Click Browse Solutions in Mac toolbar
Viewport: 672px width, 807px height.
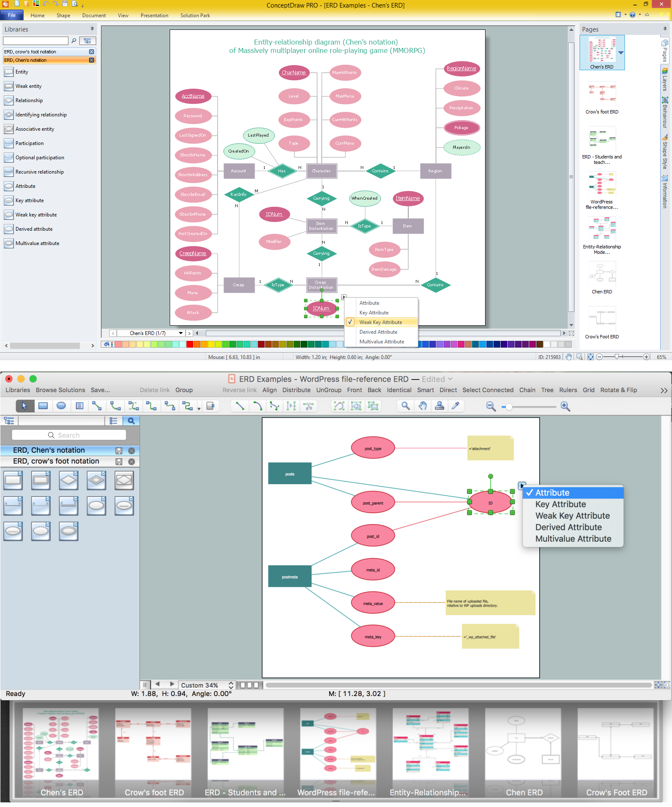click(60, 390)
